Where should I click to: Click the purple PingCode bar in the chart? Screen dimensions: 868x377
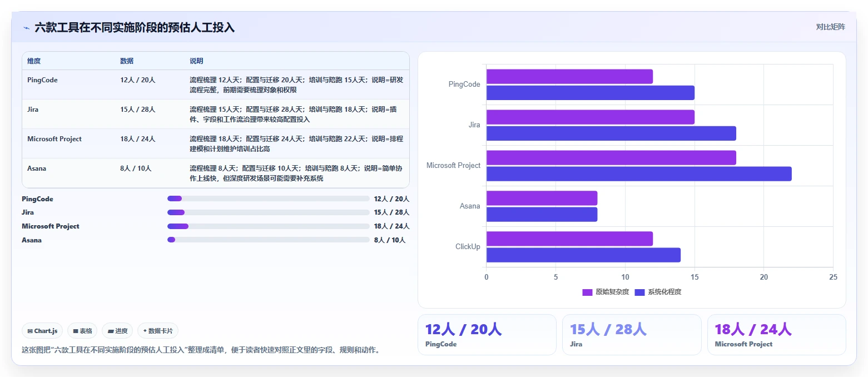(569, 77)
